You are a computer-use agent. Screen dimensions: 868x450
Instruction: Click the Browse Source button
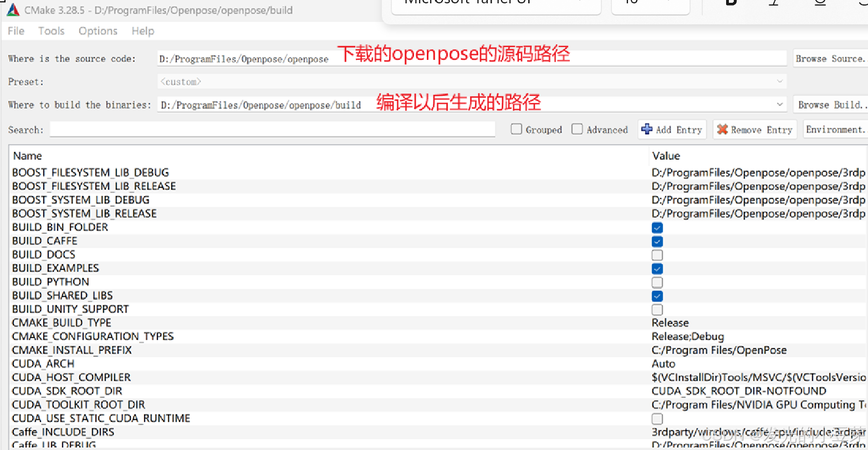(x=830, y=58)
